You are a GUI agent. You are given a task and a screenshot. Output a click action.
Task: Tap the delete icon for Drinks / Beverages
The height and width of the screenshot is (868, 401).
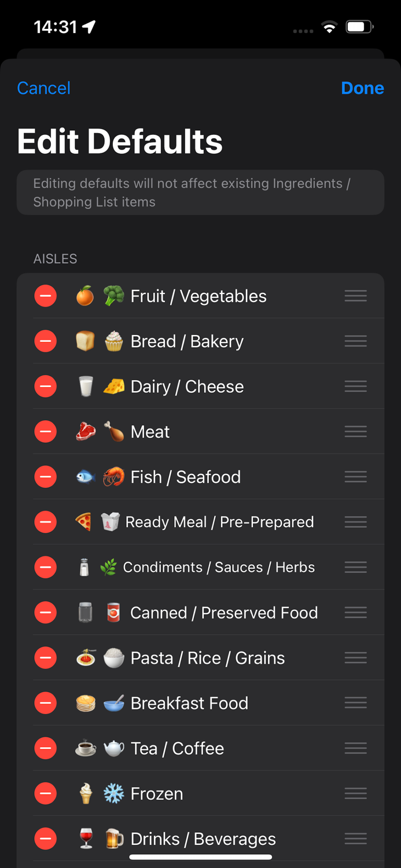click(46, 838)
